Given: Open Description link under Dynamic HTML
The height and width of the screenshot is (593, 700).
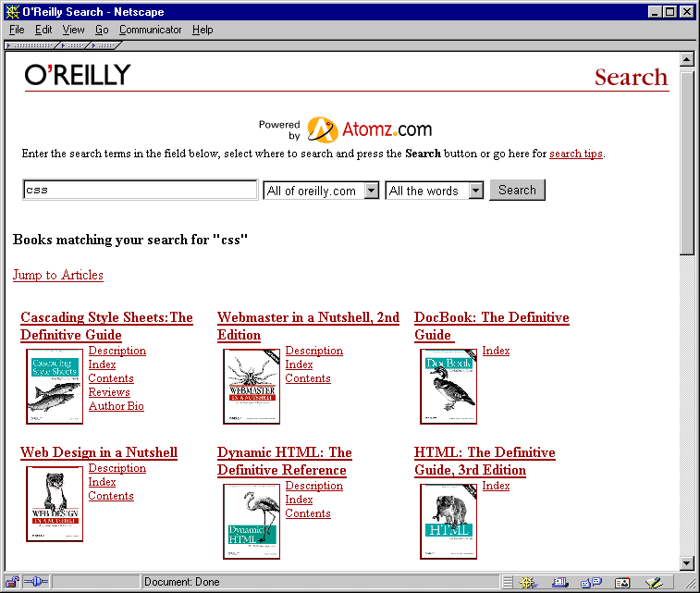Looking at the screenshot, I should (313, 486).
